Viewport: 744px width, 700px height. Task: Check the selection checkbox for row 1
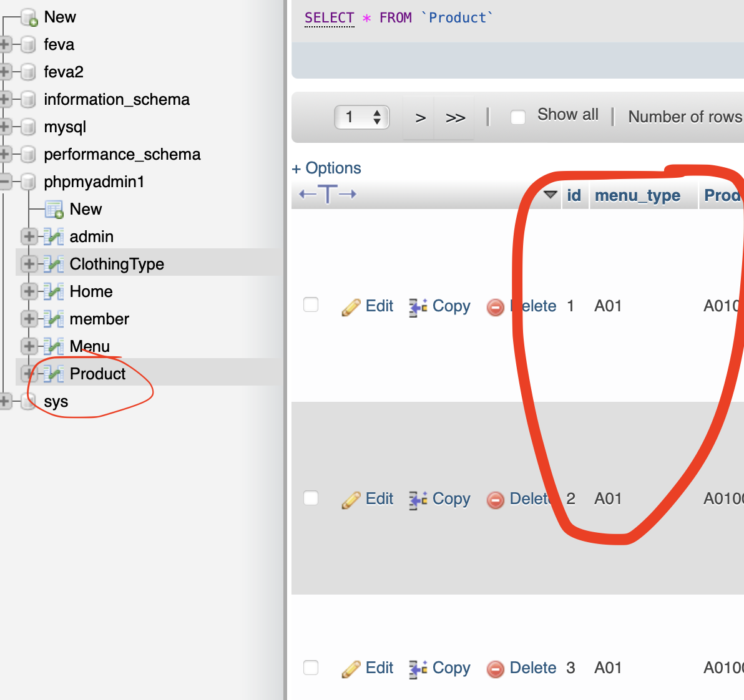[x=310, y=304]
